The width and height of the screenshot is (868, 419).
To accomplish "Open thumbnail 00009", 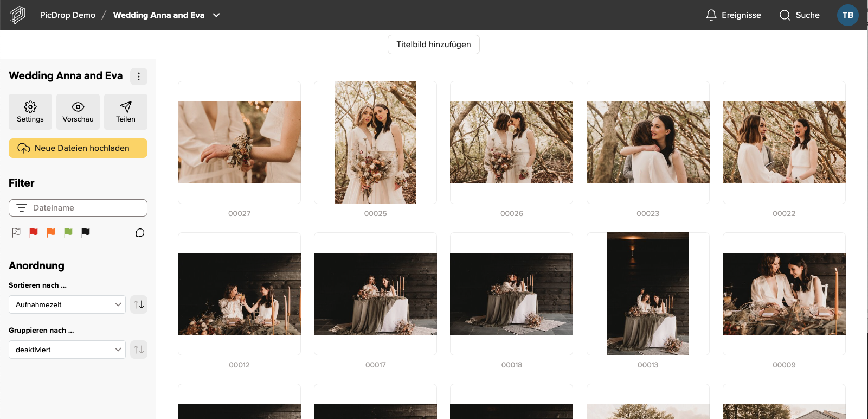I will tap(784, 294).
